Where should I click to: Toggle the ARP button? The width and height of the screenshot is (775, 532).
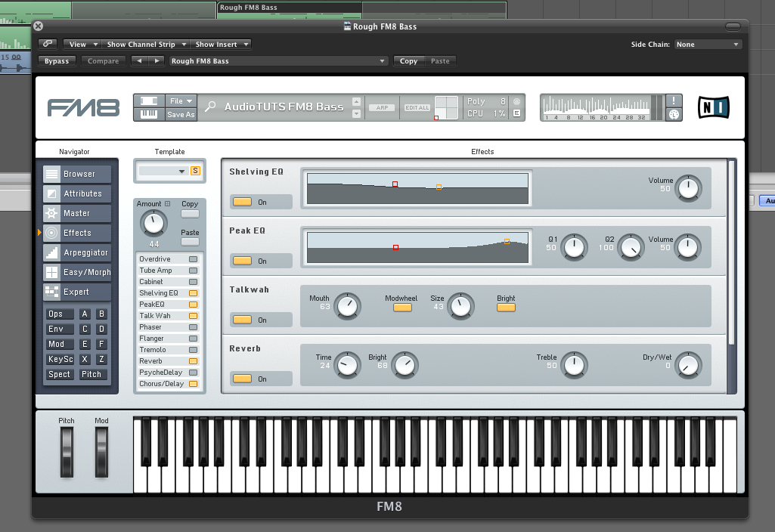tap(382, 107)
